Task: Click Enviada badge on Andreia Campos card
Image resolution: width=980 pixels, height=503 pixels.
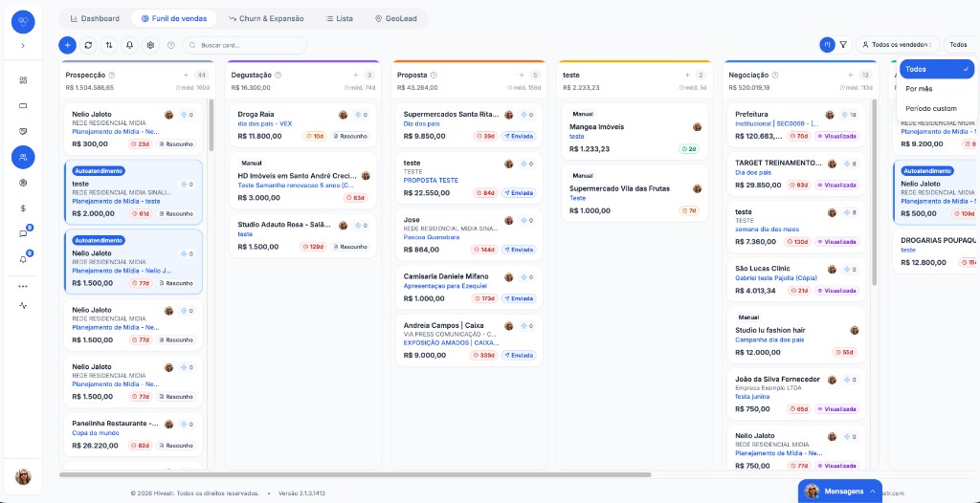Action: (518, 355)
